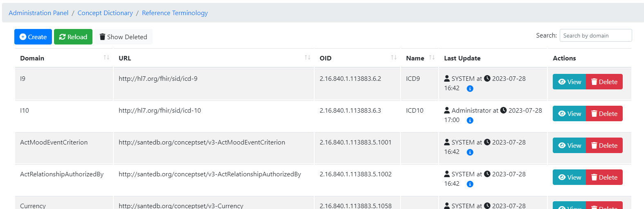Sort table by Domain column arrows
644x209 pixels.
tap(106, 58)
